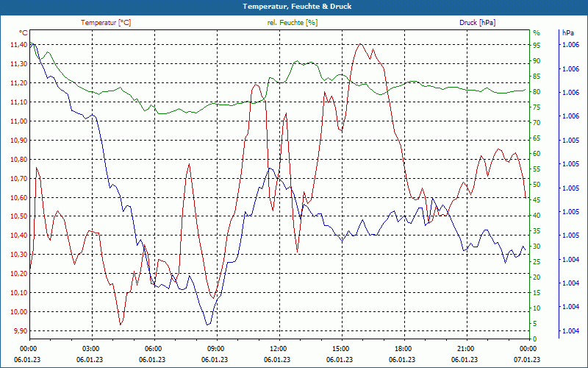This screenshot has height=368, width=588.
Task: Click time axis label '12:00'
Action: (x=277, y=348)
